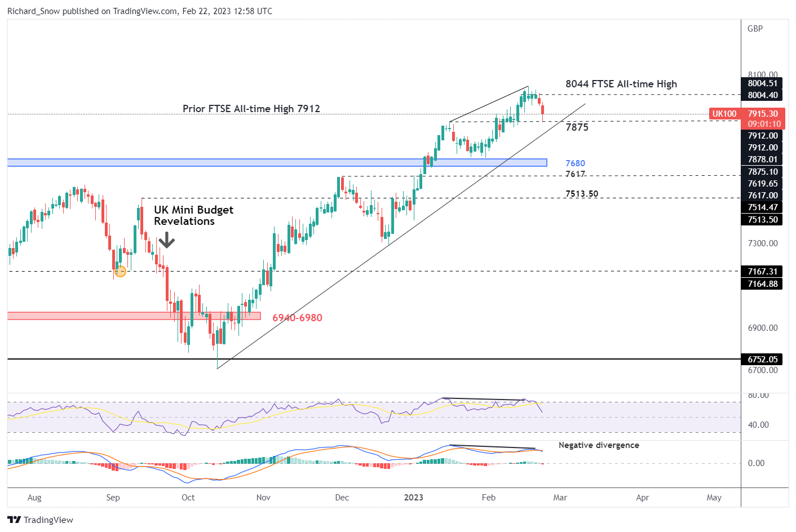
Task: Click the '7875' annotation near the trendline
Action: click(x=577, y=127)
